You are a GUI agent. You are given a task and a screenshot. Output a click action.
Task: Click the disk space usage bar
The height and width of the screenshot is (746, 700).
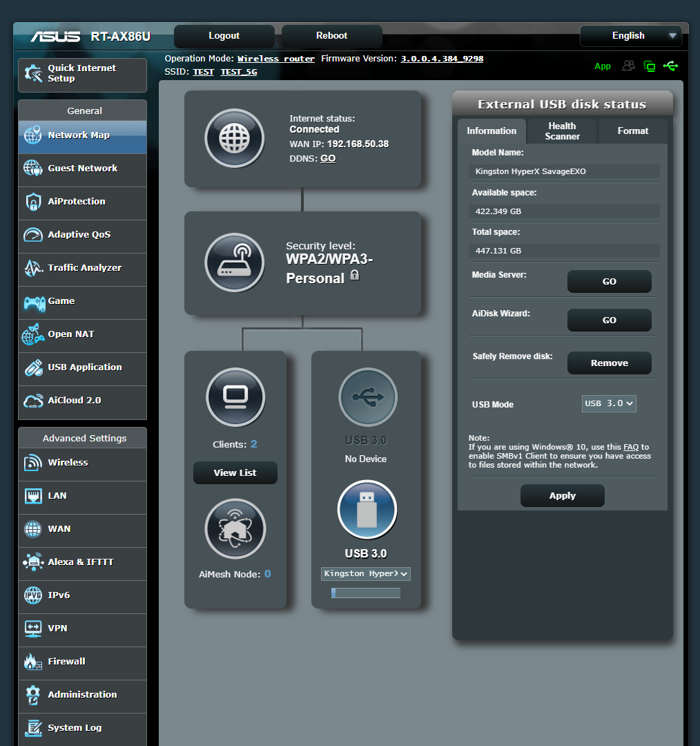coord(365,592)
